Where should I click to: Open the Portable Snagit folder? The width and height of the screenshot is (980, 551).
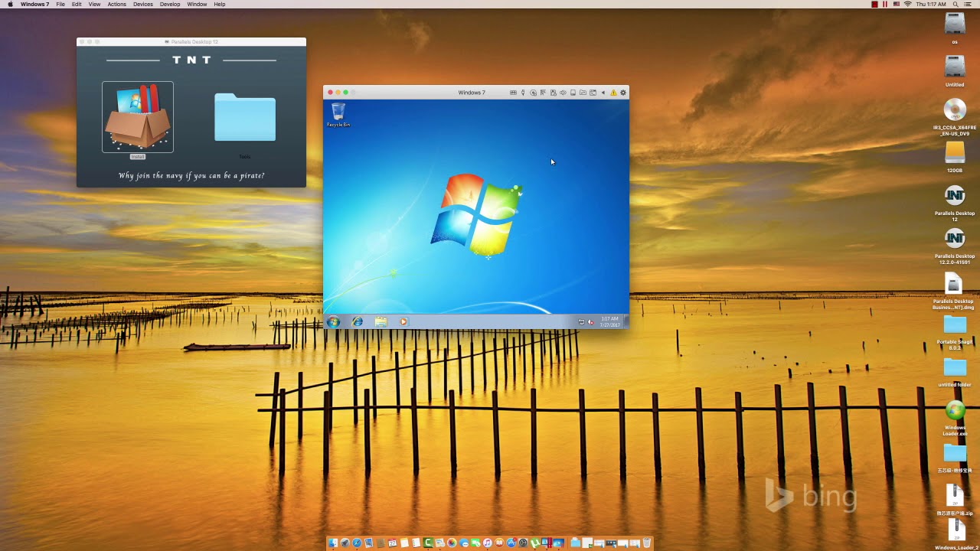pyautogui.click(x=955, y=326)
